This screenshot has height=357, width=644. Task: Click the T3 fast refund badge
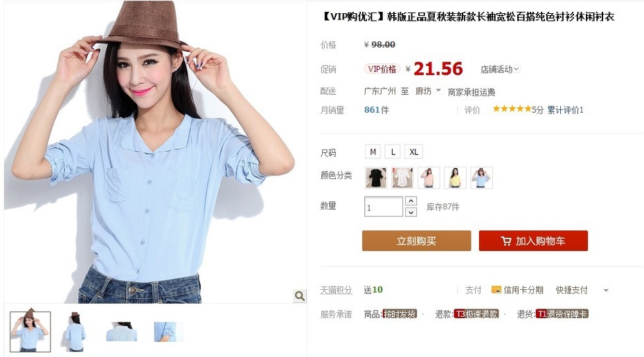pyautogui.click(x=476, y=314)
